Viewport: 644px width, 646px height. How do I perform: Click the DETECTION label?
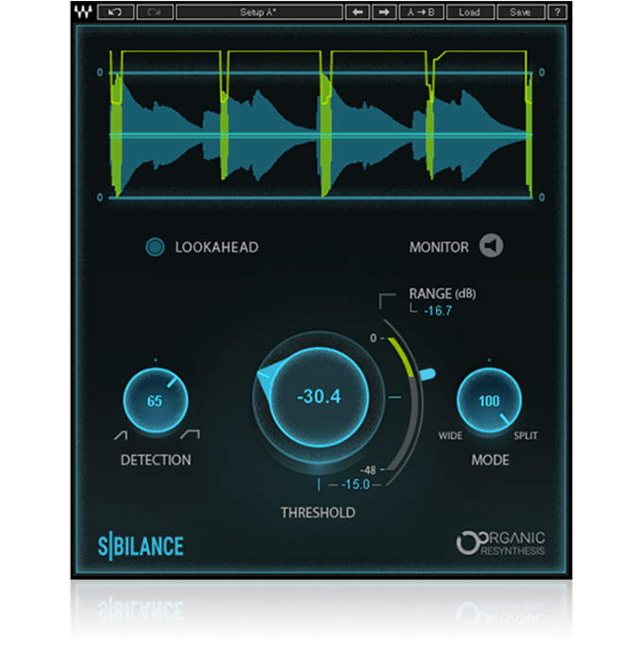(x=156, y=460)
